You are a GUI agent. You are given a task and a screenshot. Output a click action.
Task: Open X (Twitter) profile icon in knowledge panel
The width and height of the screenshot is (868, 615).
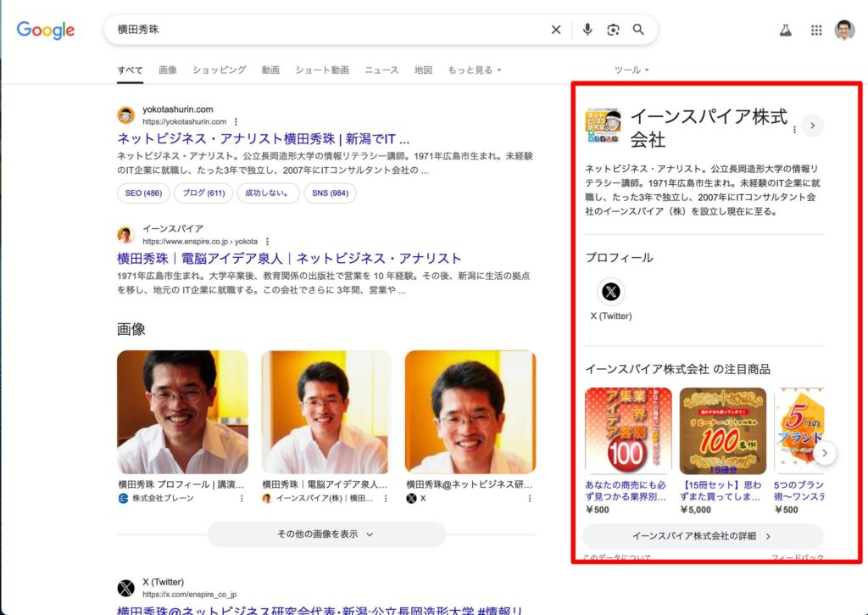(610, 292)
